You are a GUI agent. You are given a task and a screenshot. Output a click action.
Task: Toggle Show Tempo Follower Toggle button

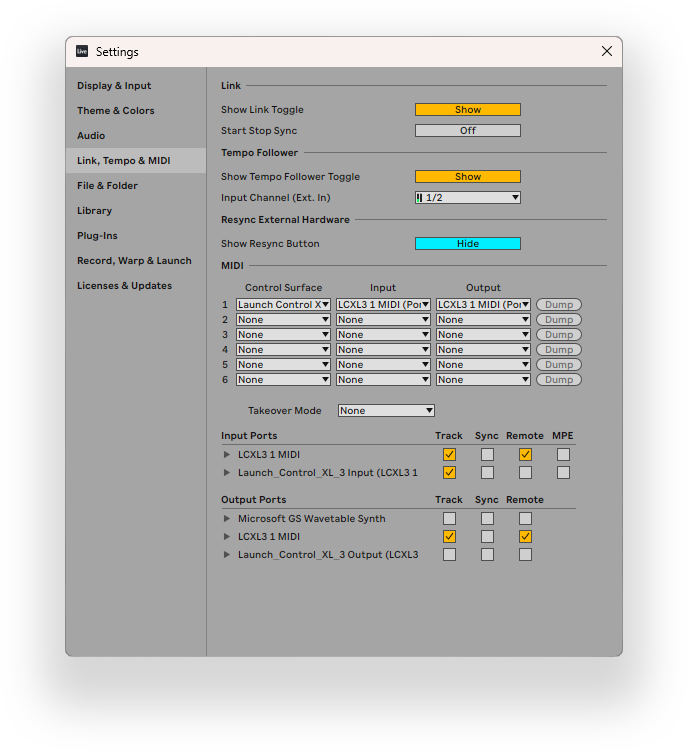coord(468,177)
